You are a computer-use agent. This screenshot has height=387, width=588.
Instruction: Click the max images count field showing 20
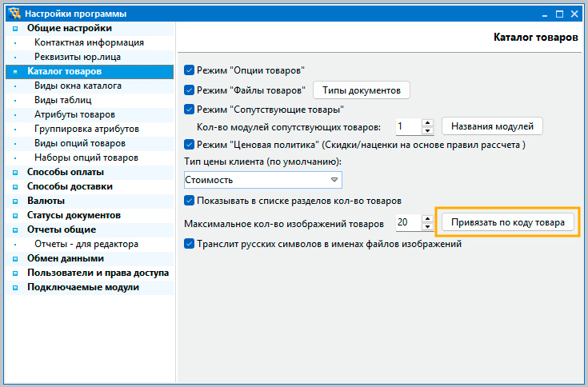coord(408,222)
